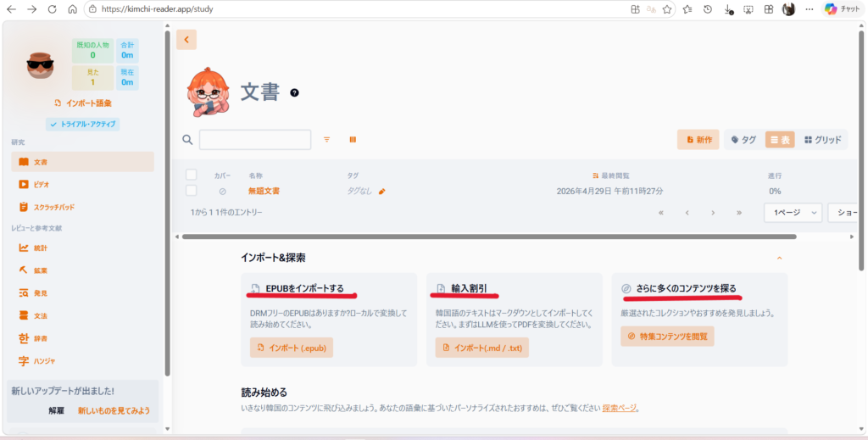Open the filter icon next to search

coord(327,140)
